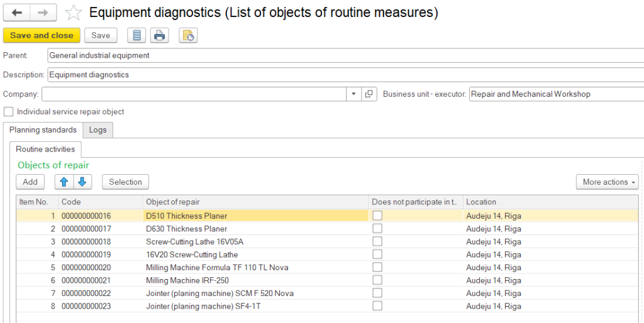Tick checkbox for D510 Thickness Planer
The width and height of the screenshot is (644, 323).
pos(377,216)
